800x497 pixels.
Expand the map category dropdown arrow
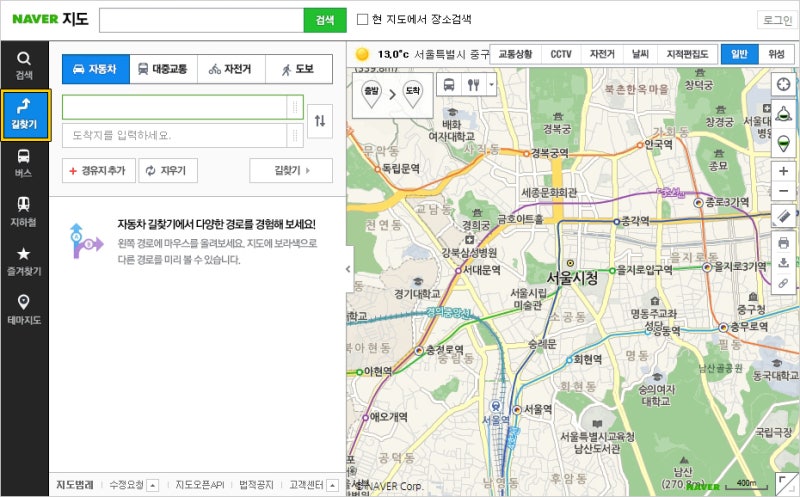point(491,84)
